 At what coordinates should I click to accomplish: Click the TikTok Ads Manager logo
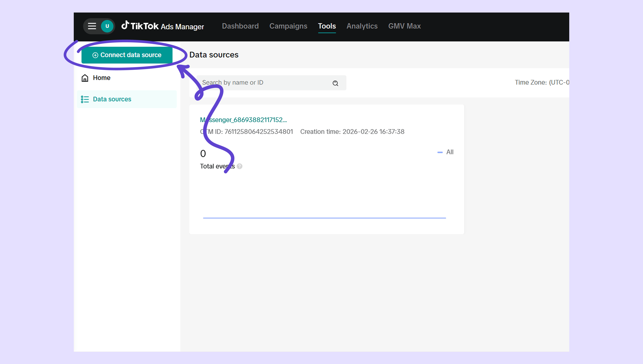coord(163,26)
